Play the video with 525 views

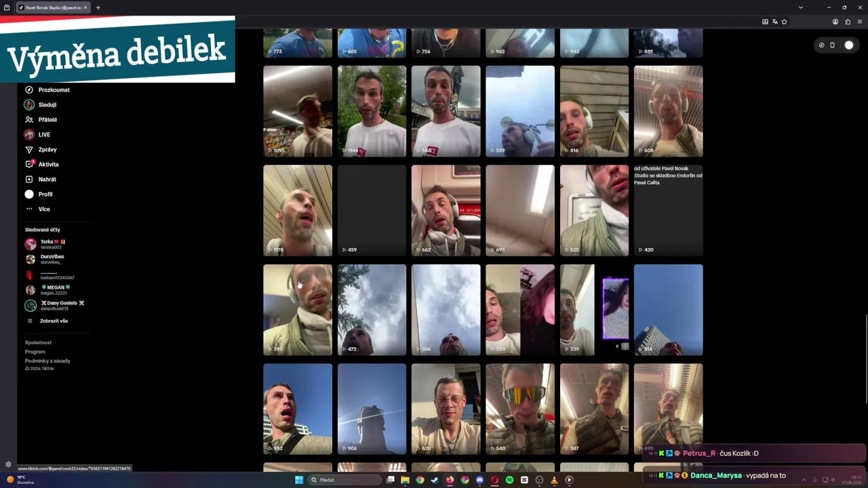tap(594, 211)
